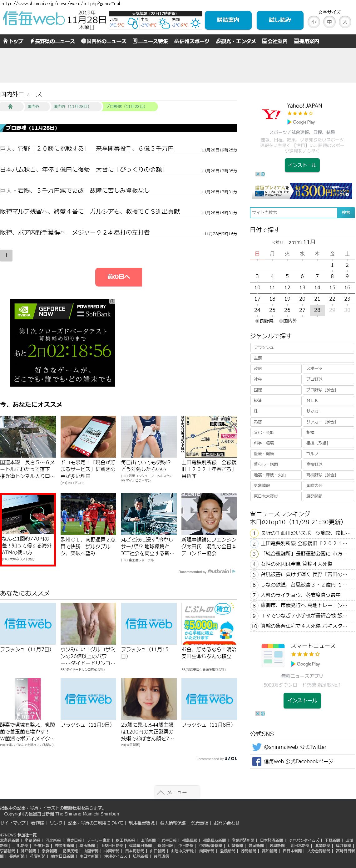Image resolution: width=356 pixels, height=868 pixels.
Task: Click the home icon in breadcrumb
Action: click(x=10, y=106)
